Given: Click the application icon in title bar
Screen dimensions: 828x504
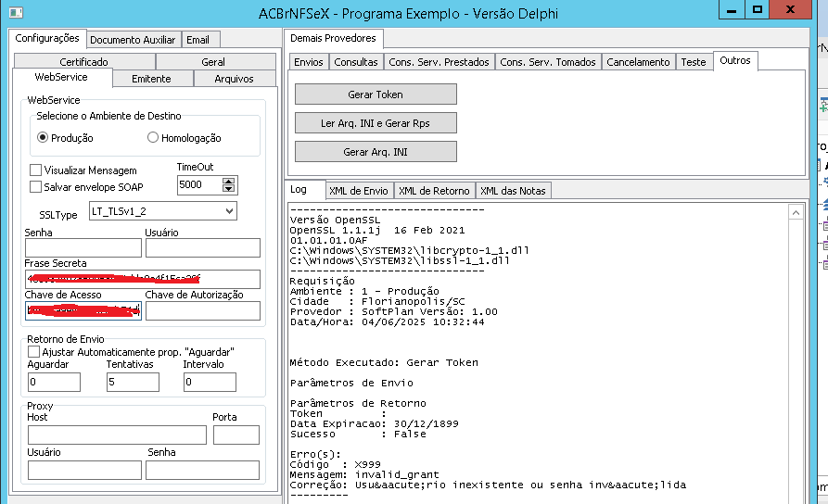Looking at the screenshot, I should (16, 12).
